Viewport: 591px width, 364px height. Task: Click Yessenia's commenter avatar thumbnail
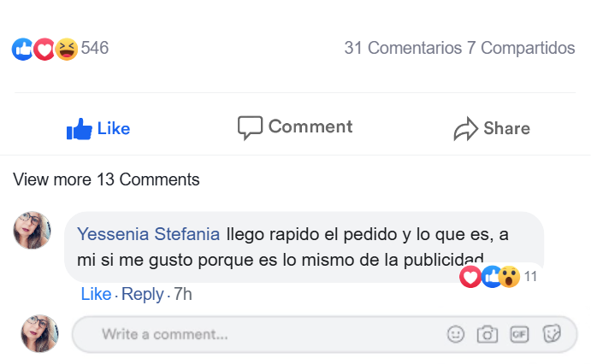point(33,231)
